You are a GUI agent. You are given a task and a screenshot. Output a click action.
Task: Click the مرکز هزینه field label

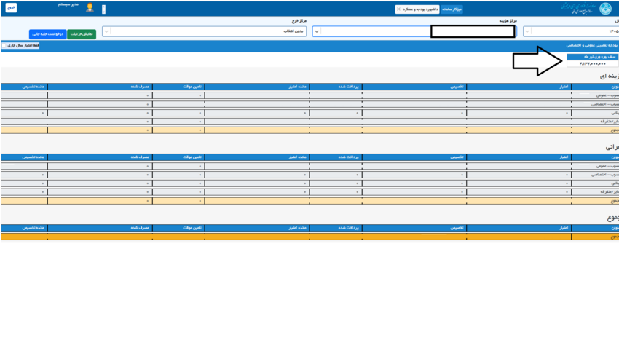[x=508, y=21]
